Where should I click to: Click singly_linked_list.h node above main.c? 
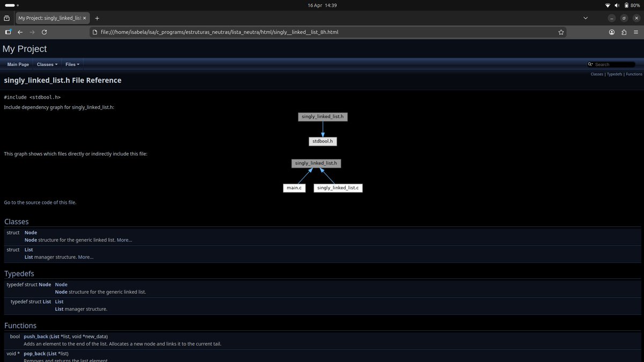point(316,163)
